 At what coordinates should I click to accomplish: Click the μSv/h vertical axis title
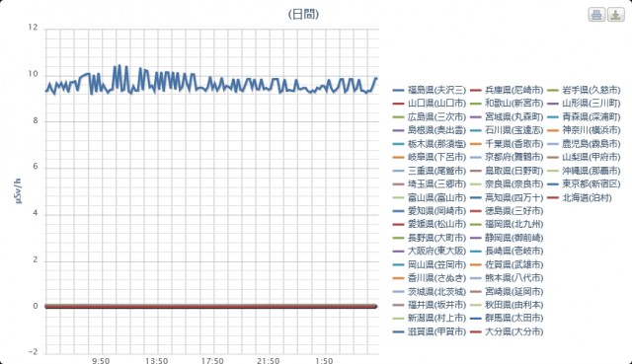pyautogui.click(x=18, y=190)
